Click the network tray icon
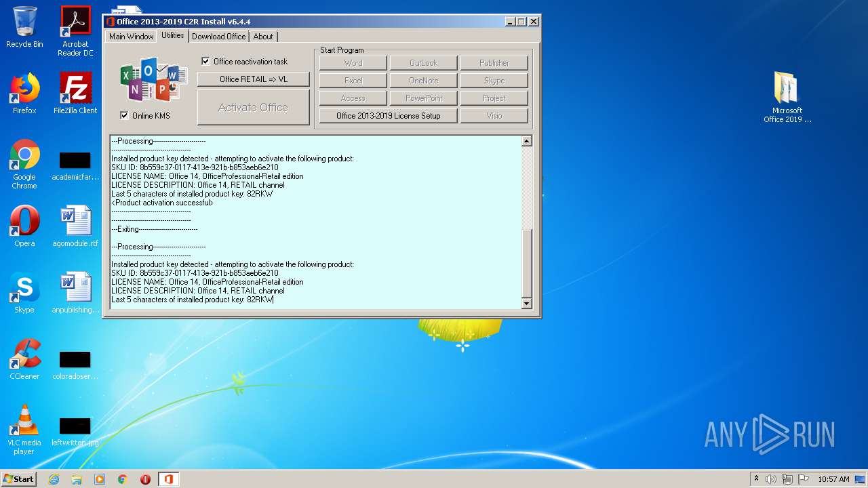This screenshot has width=868, height=488. coord(787,479)
